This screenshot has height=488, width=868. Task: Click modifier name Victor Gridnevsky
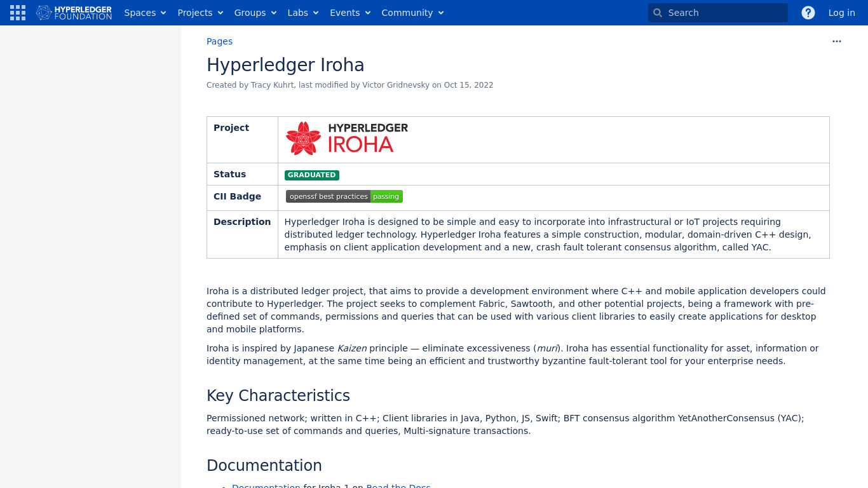tap(396, 85)
